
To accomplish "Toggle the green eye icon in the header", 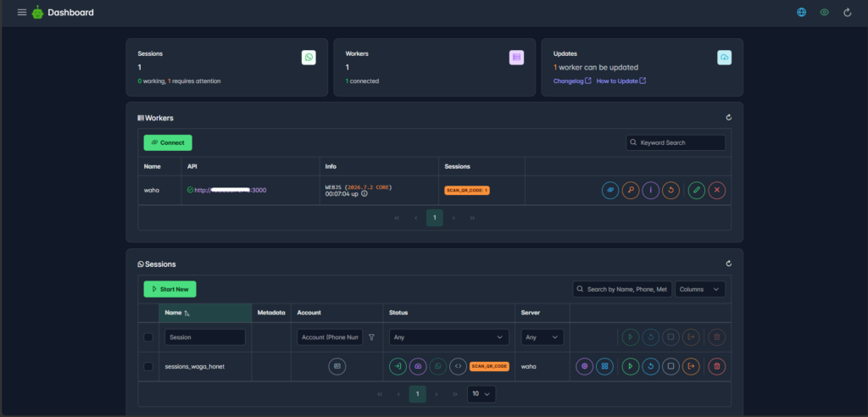I will [x=824, y=12].
